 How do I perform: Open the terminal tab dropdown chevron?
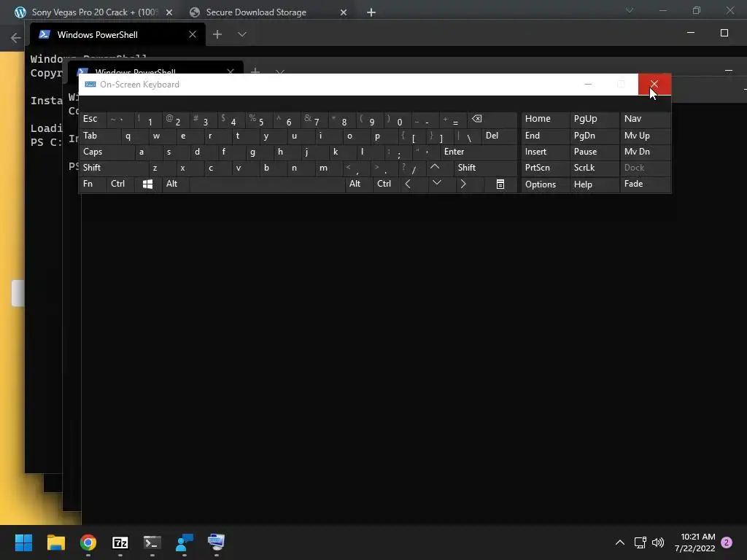(242, 34)
